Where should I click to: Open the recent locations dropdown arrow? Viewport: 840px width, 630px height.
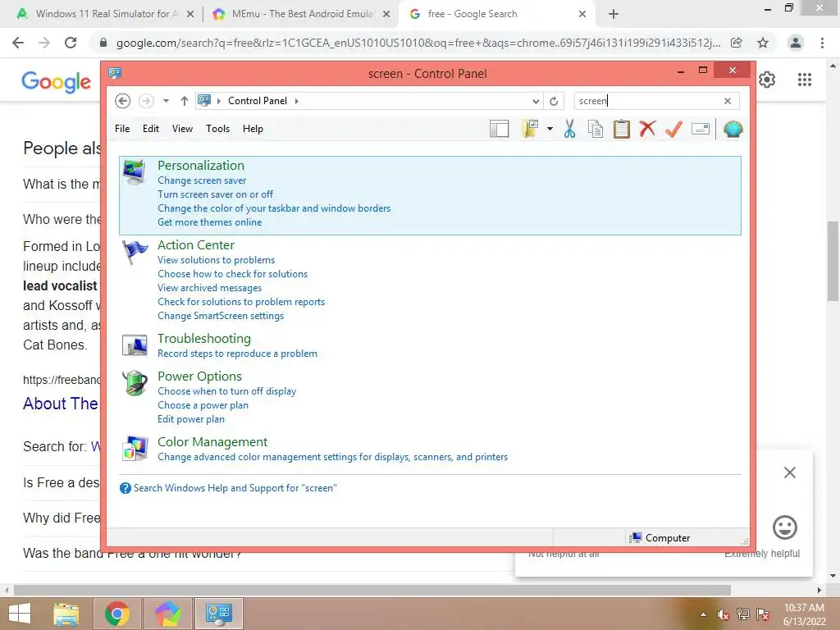(166, 101)
